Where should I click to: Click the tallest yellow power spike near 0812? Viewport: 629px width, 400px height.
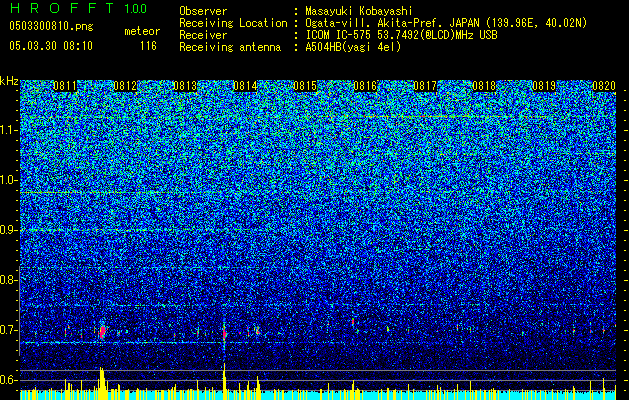pyautogui.click(x=102, y=383)
